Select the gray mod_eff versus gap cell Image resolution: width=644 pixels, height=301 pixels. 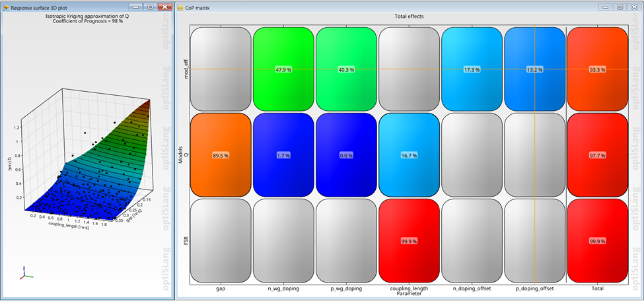coord(221,69)
